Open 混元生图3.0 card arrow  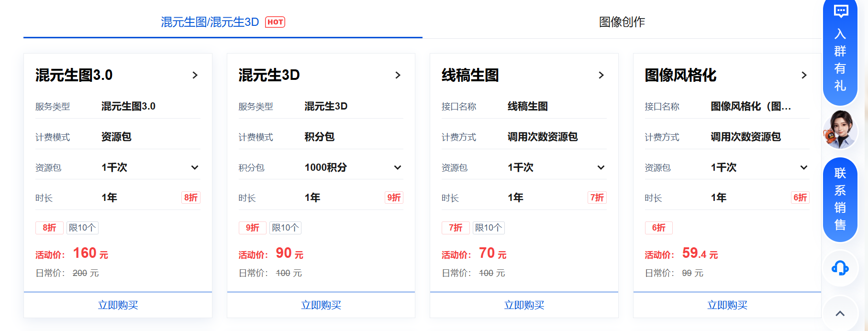pyautogui.click(x=195, y=75)
